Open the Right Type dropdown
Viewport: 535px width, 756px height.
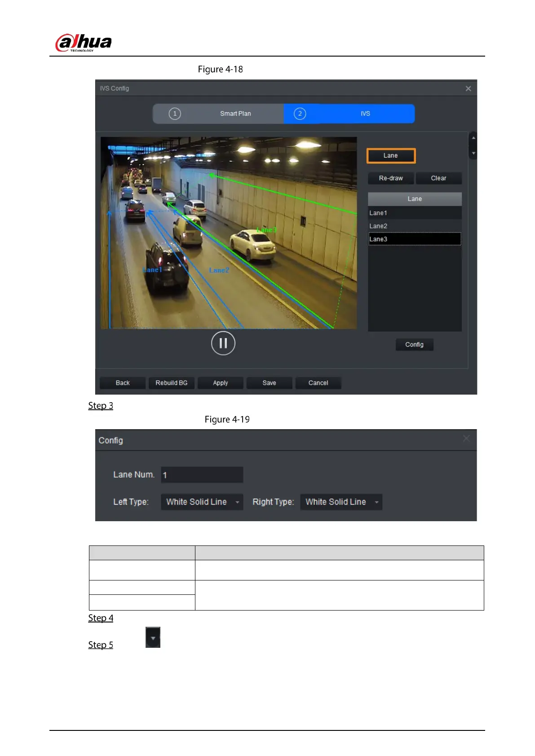tap(341, 502)
